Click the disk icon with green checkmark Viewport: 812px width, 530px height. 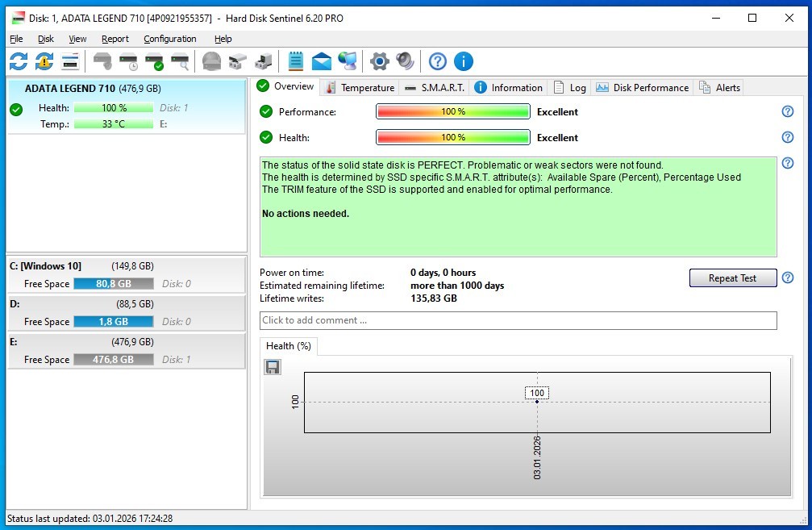point(154,61)
